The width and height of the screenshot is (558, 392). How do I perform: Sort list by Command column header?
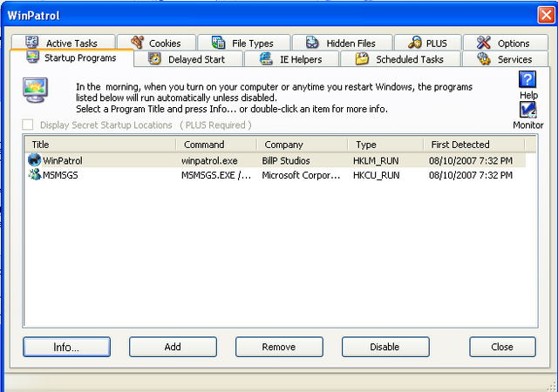[x=217, y=145]
